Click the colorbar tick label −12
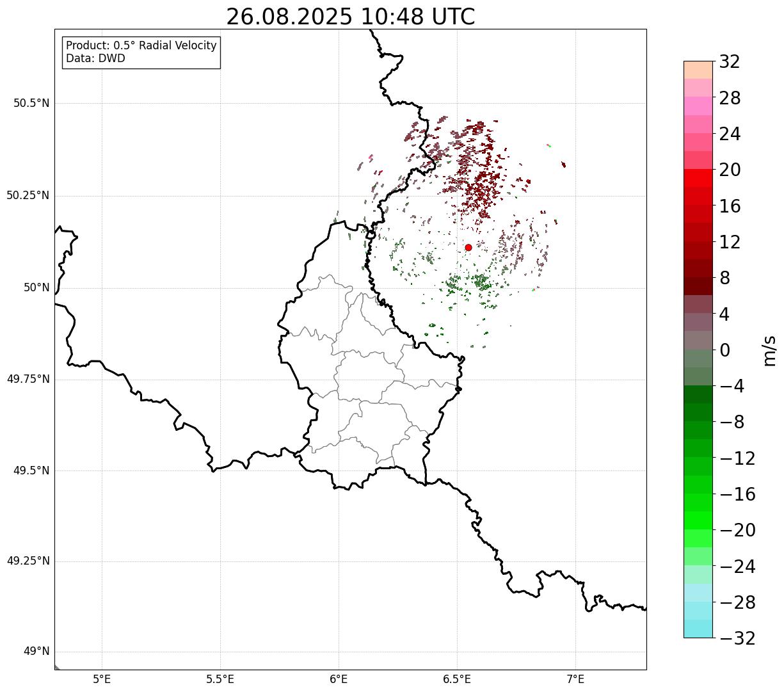784x692 pixels. click(737, 458)
